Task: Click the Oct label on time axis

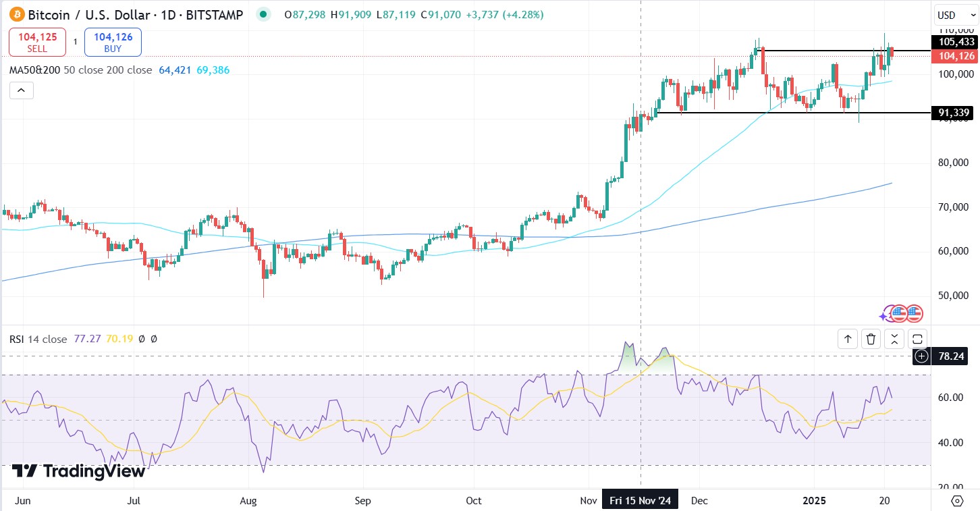Action: pyautogui.click(x=474, y=500)
